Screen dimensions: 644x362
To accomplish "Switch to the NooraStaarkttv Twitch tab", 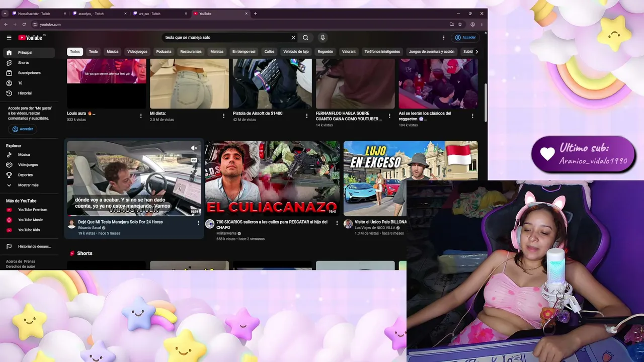I will coord(38,14).
